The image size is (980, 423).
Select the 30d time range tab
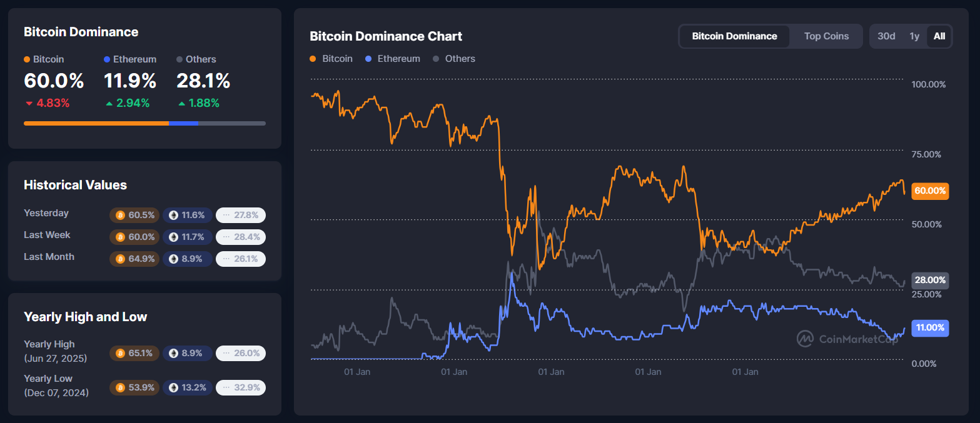point(886,36)
